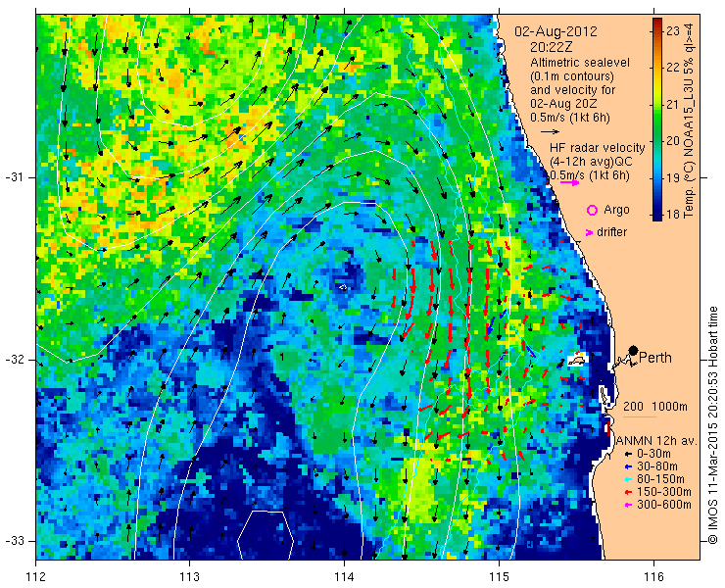The width and height of the screenshot is (725, 588).
Task: Click the 116 longitude axis label
Action: point(653,577)
